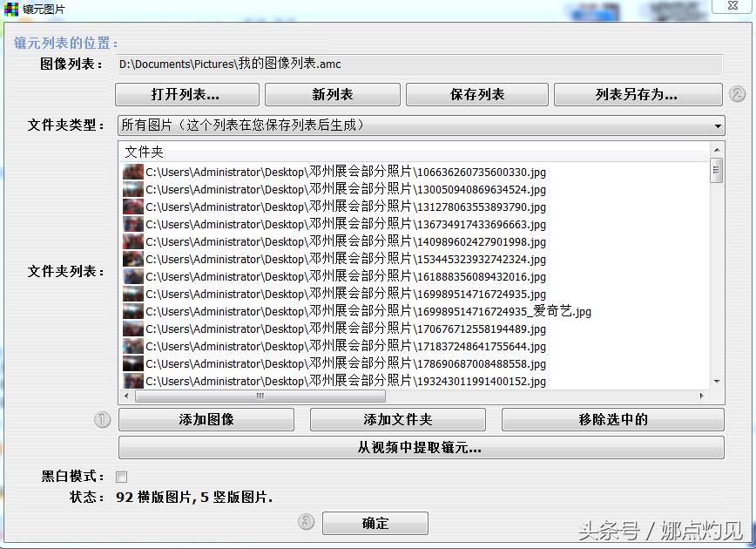Confirm with the 确定 button

375,523
